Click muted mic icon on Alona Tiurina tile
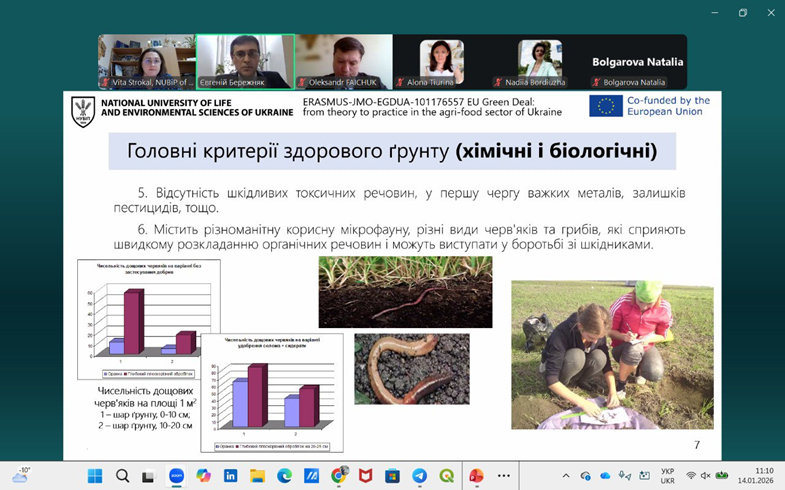Screen dimensions: 785x490 pyautogui.click(x=400, y=83)
